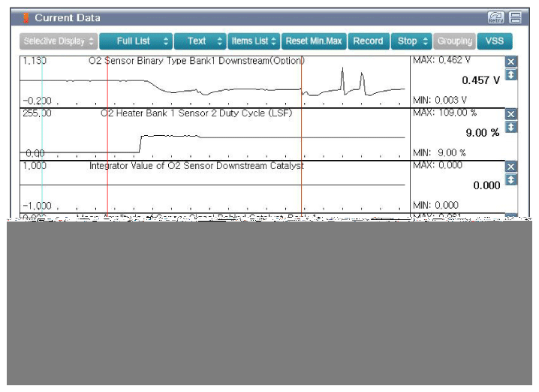
Task: Click the Stop dropdown button
Action: point(412,41)
